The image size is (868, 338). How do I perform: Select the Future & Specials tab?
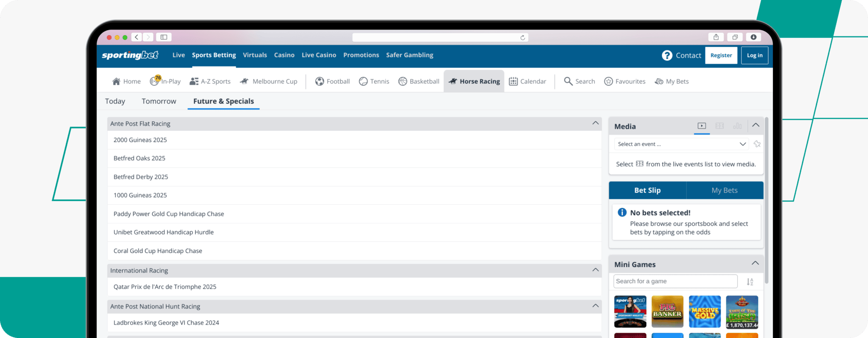pyautogui.click(x=224, y=101)
